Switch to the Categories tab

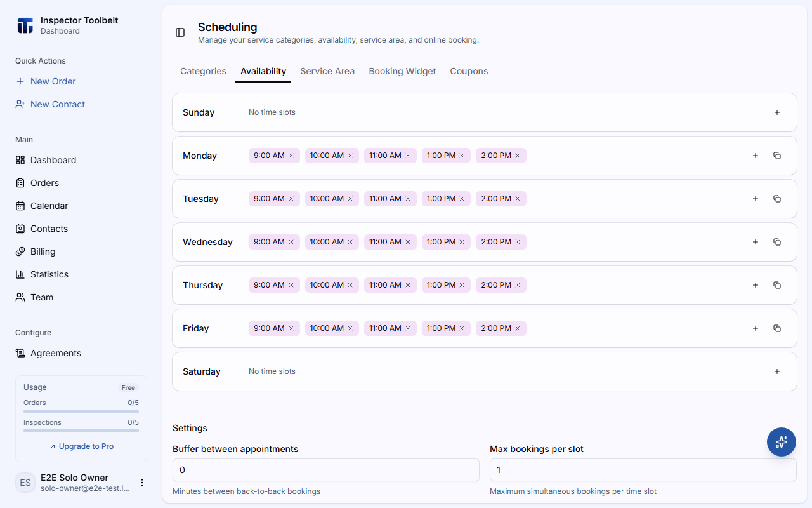coord(203,71)
